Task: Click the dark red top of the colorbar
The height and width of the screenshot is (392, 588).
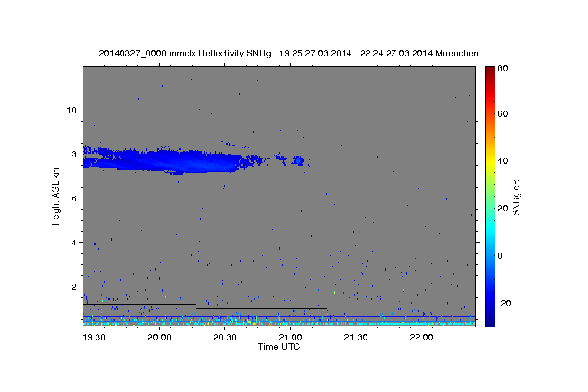Action: tap(490, 70)
